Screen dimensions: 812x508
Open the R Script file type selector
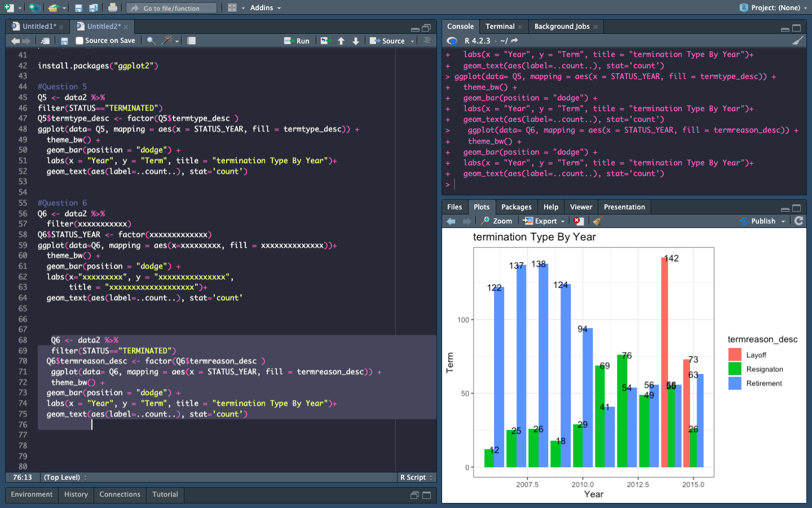click(416, 478)
